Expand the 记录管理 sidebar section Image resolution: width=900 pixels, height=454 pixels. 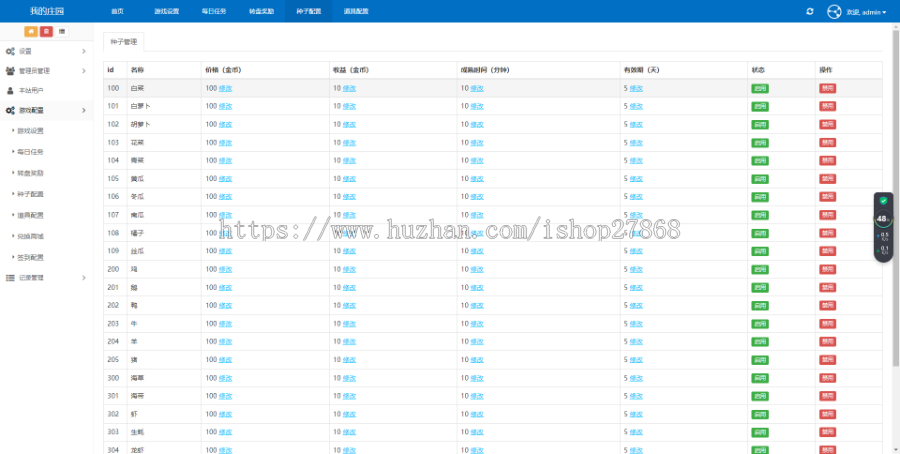(46, 278)
